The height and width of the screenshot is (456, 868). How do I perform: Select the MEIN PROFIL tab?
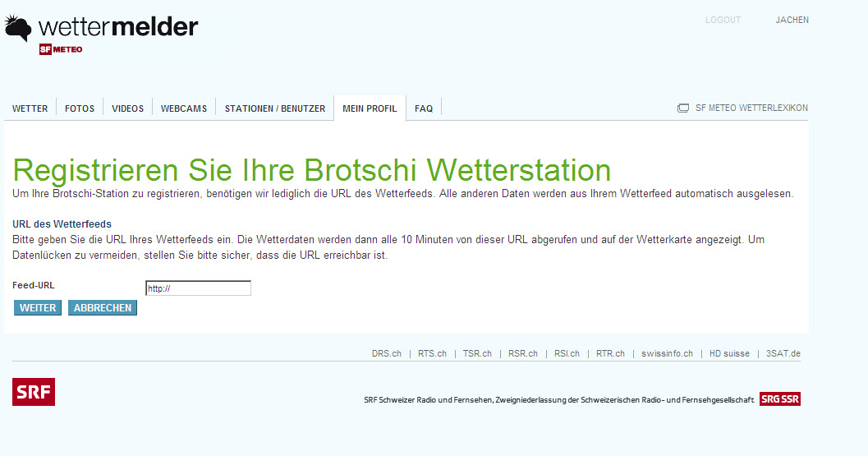click(x=370, y=108)
